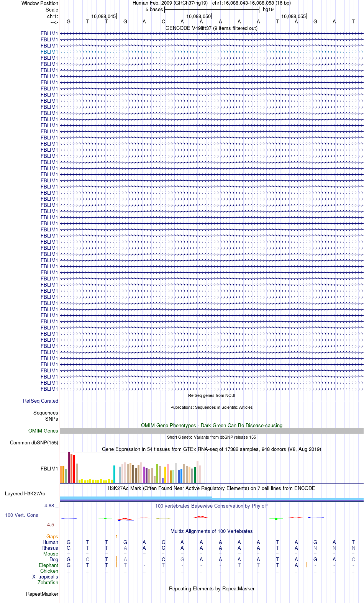Click the Human Feb. 2009 (GRCh37/hg19) title
Screen dimensions: 364x603
(170, 3)
